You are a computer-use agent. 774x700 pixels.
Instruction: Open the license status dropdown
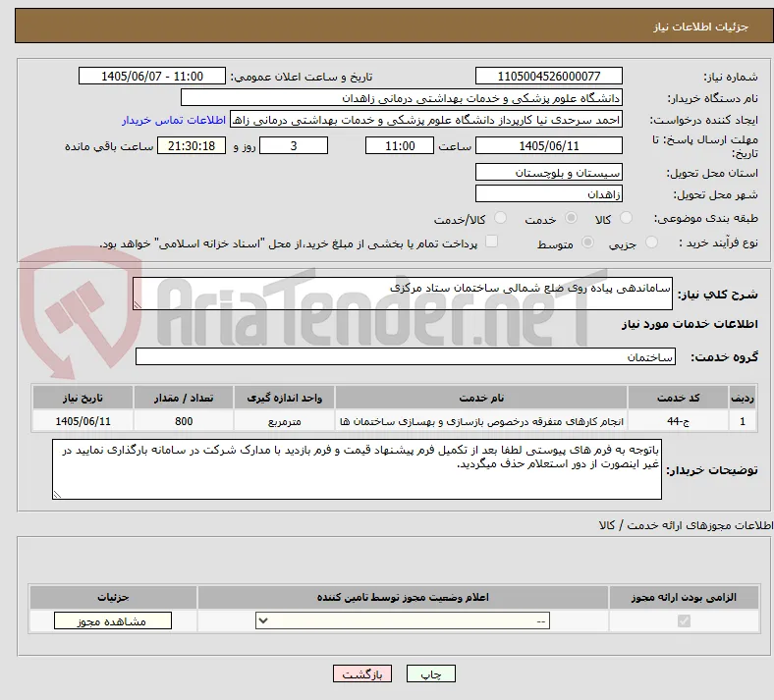[403, 620]
